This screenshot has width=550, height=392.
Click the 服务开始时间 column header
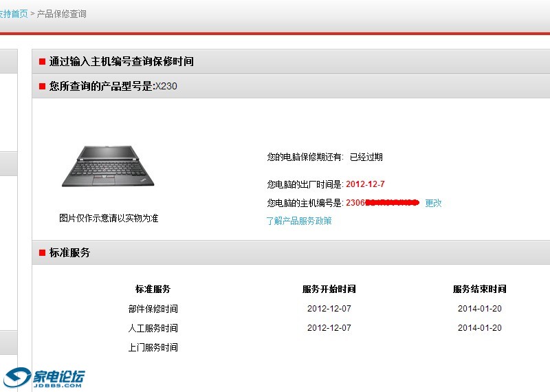(329, 289)
